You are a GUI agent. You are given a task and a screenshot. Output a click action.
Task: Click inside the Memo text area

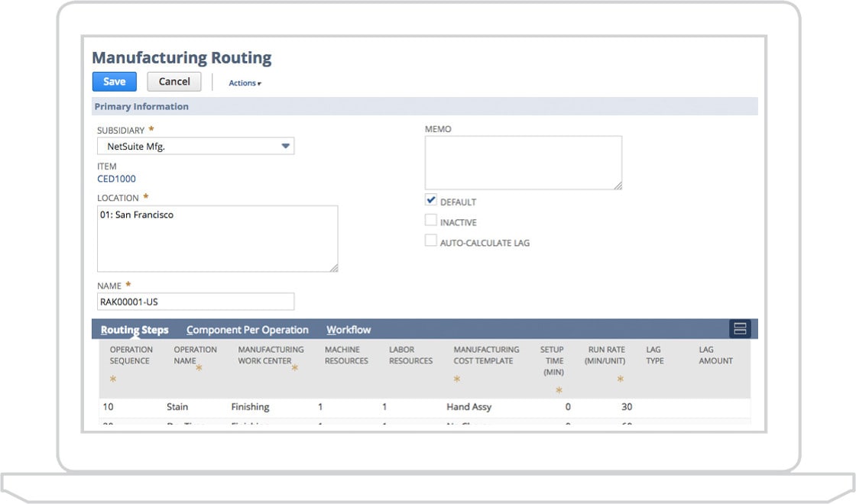(x=523, y=163)
